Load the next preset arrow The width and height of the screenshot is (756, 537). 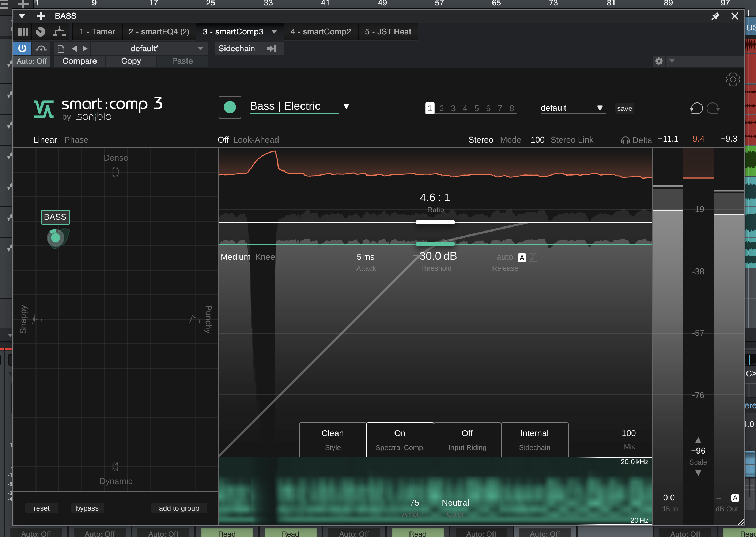point(85,48)
